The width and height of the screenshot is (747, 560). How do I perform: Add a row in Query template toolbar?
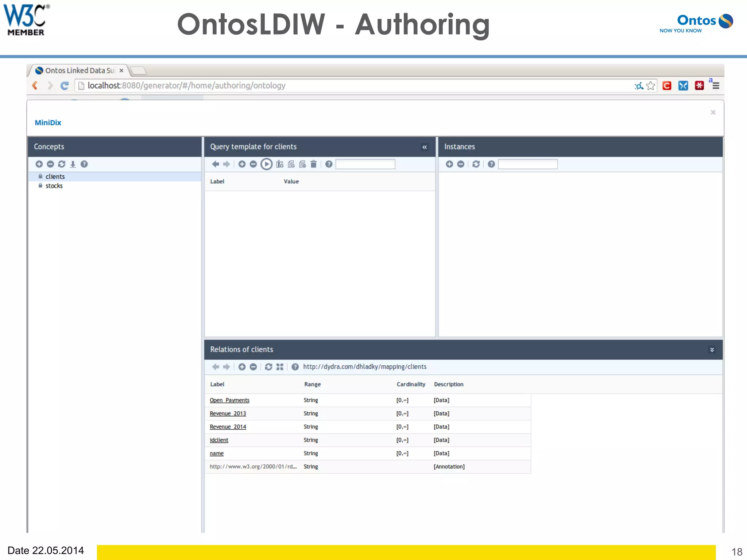[242, 164]
